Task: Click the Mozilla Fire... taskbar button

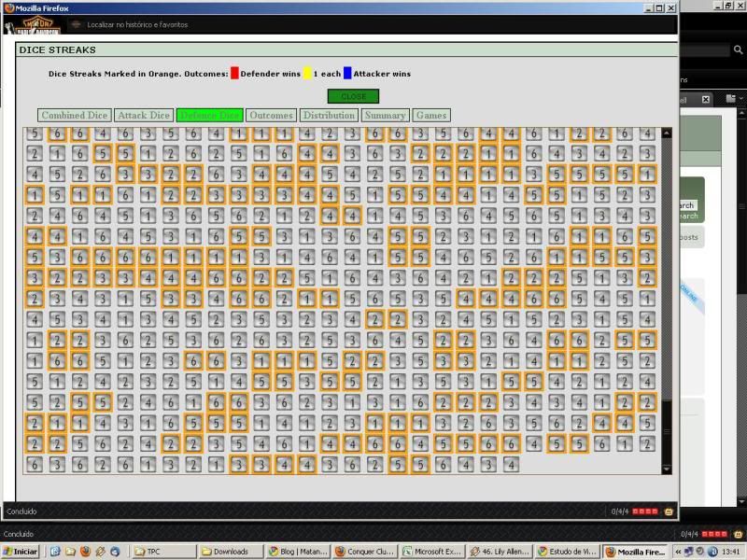Action: click(x=635, y=552)
